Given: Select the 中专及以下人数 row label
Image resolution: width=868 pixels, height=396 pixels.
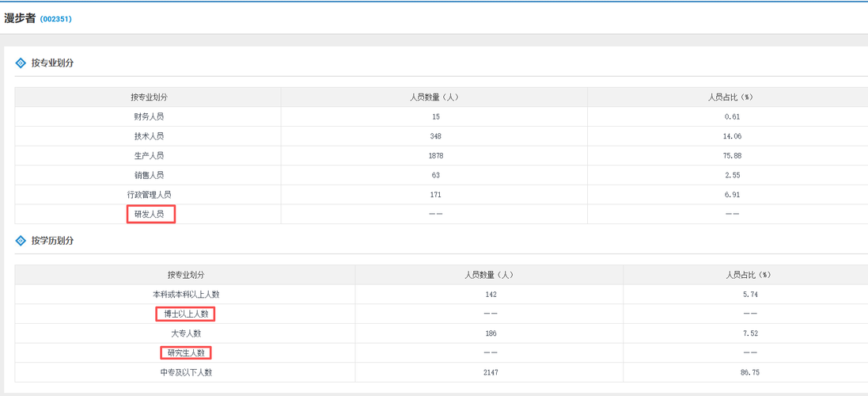Looking at the screenshot, I should point(186,372).
